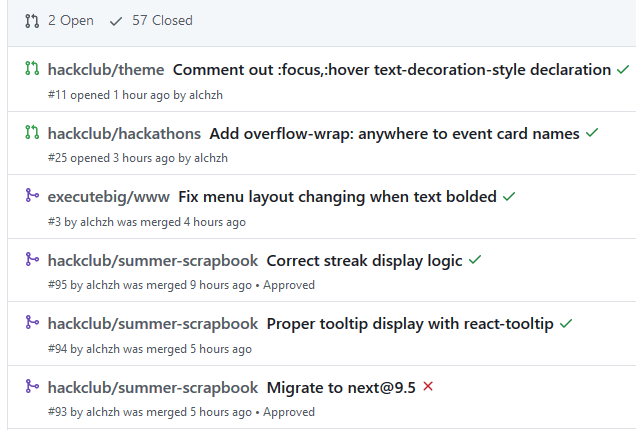
Task: Click Approved status on PR #93
Action: coord(289,412)
